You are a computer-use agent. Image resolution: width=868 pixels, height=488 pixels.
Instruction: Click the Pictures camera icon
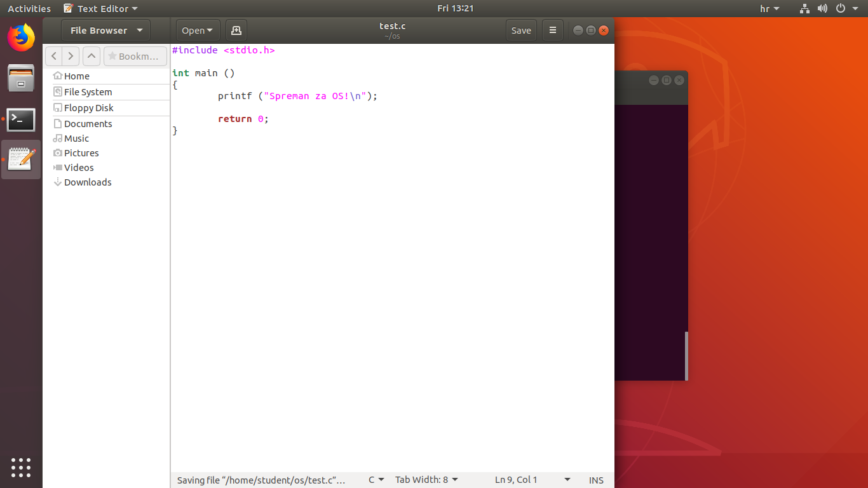click(58, 152)
